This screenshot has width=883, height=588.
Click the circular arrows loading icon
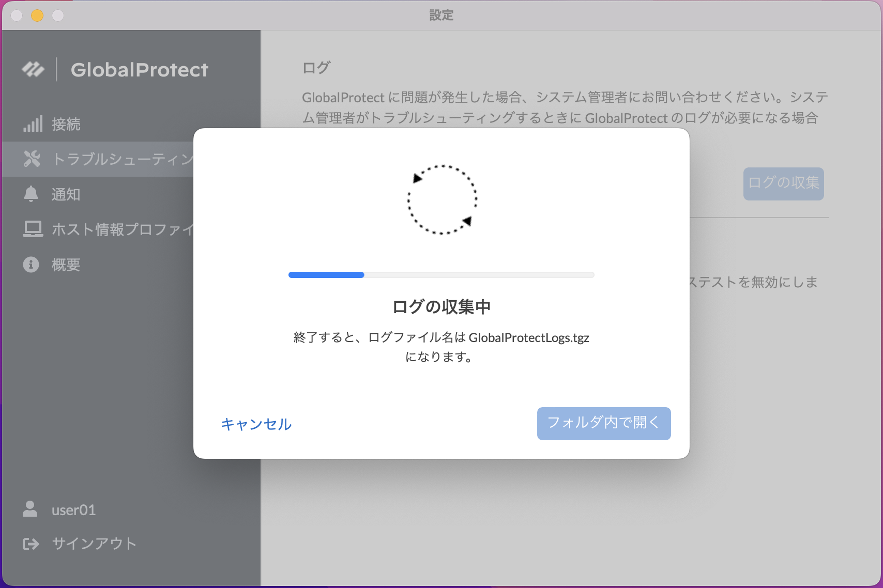pyautogui.click(x=442, y=199)
